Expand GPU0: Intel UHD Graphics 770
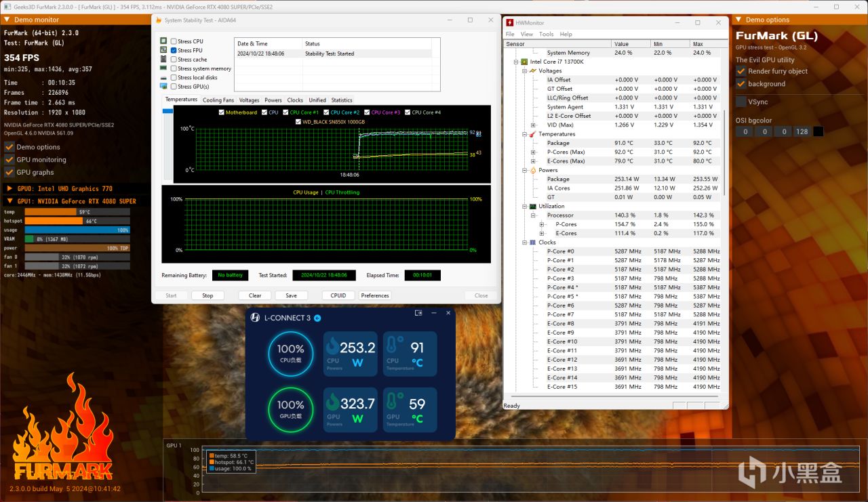The height and width of the screenshot is (502, 868). pos(10,189)
